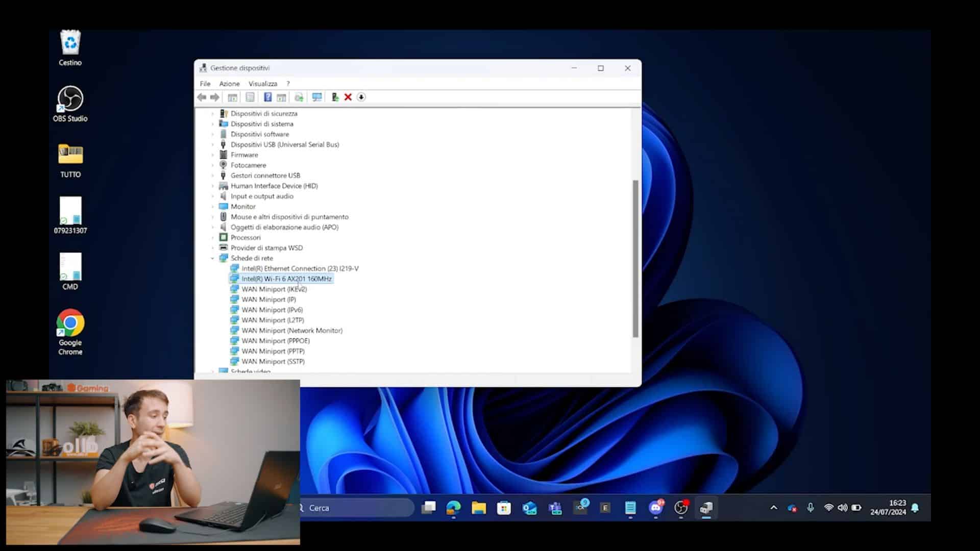Select the CMD file icon on the desktop
980x551 pixels.
[x=70, y=272]
